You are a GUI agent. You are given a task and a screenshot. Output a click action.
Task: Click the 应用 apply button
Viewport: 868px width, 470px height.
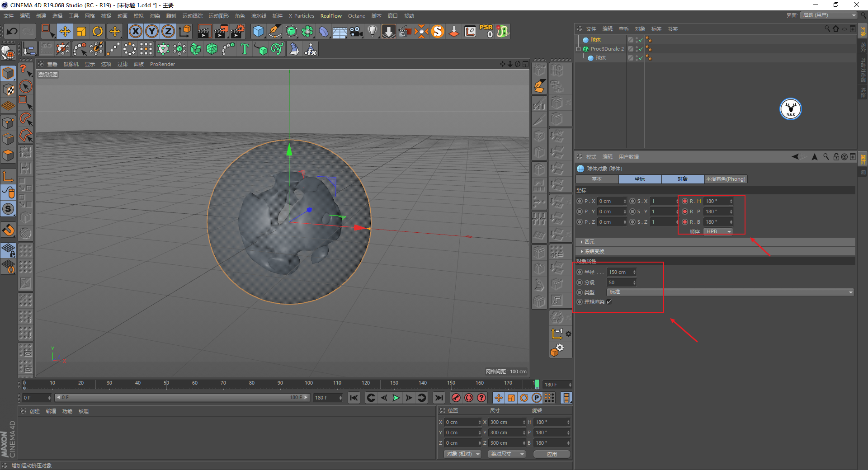pos(552,454)
